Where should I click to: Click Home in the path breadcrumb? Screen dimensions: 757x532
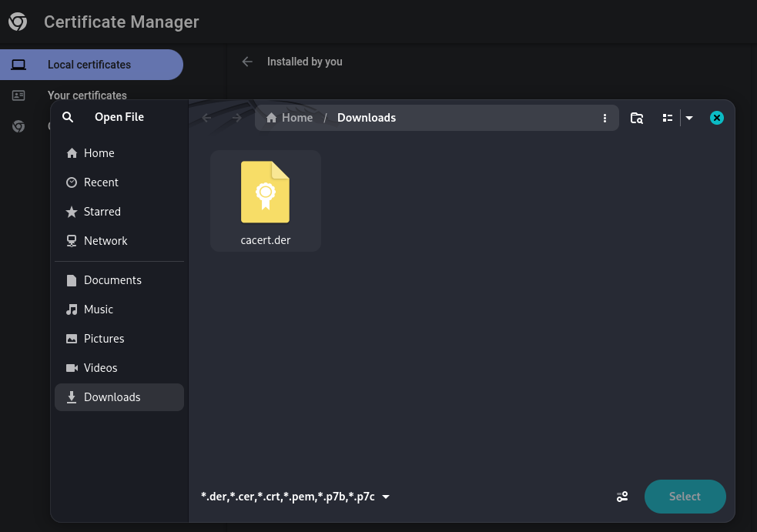(290, 118)
